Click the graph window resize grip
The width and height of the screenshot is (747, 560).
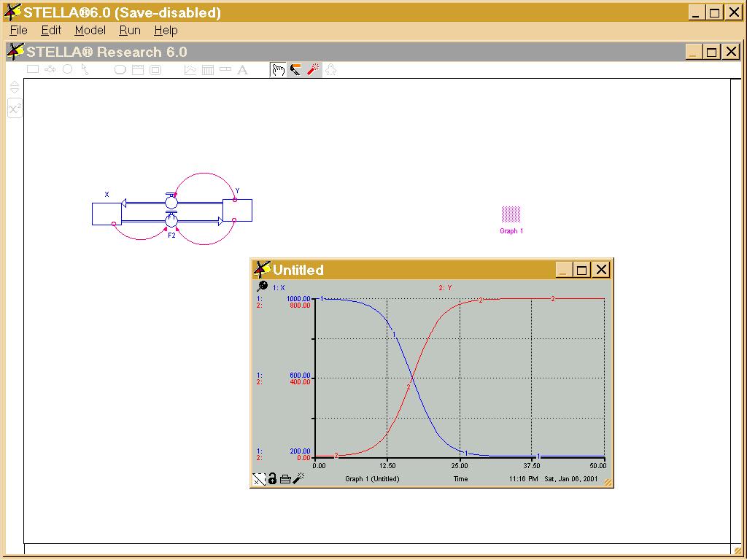click(608, 483)
